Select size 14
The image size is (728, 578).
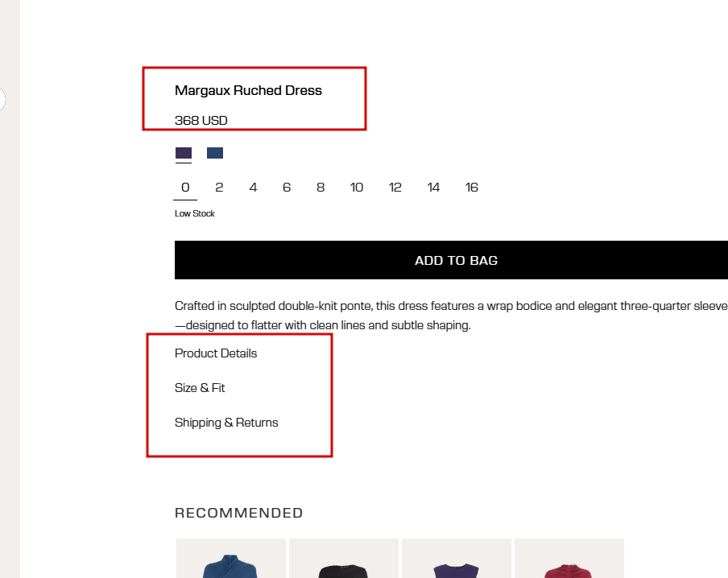click(434, 188)
